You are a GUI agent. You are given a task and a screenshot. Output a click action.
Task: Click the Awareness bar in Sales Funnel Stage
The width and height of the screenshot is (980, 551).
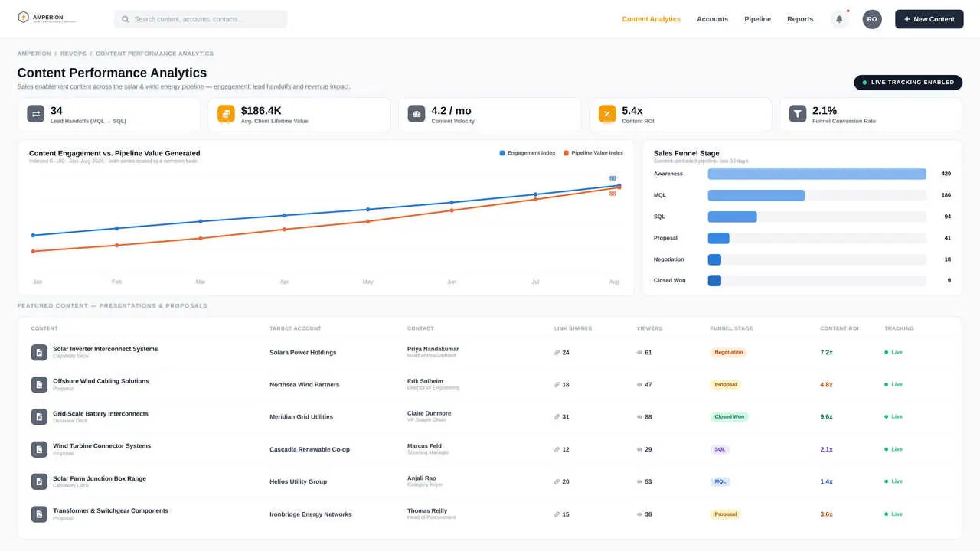click(x=817, y=174)
